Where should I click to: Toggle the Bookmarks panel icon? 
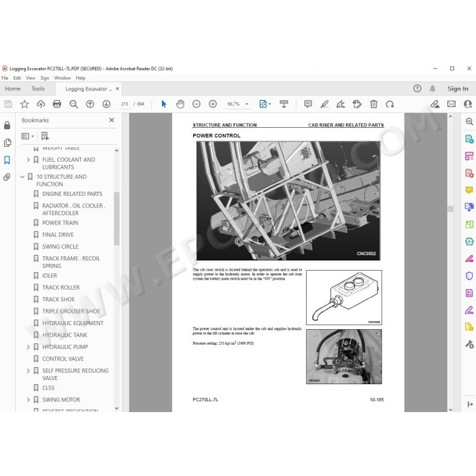(x=7, y=160)
